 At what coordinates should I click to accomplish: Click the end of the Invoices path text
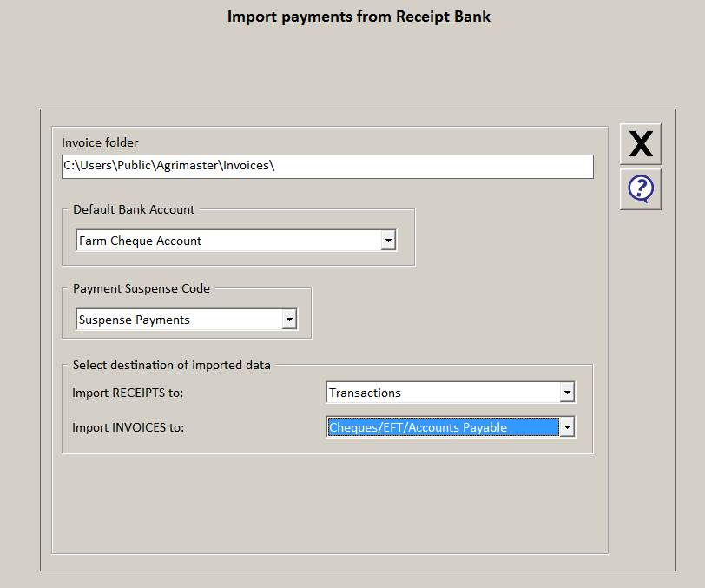273,166
